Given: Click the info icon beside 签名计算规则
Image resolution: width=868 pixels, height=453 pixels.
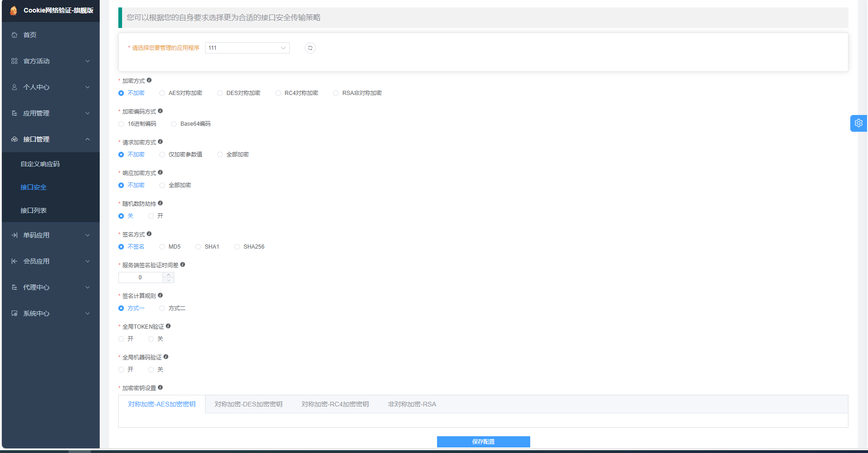Looking at the screenshot, I should [x=160, y=295].
